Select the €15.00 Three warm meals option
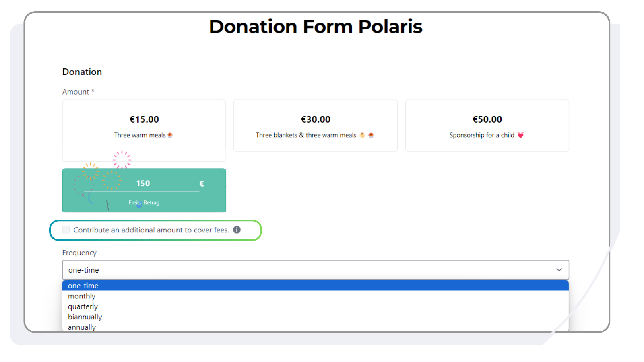Screen dimensions: 644x362 (144, 126)
